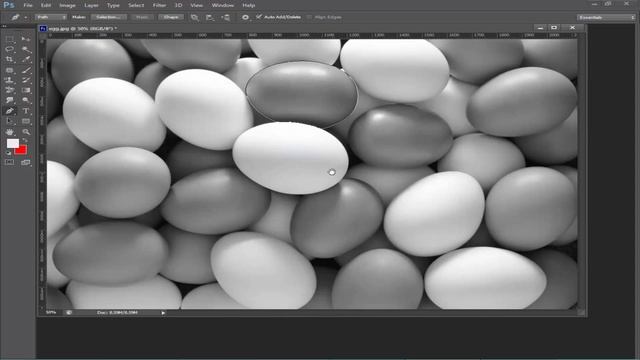
Task: Select the Eyedropper tool
Action: tap(26, 60)
